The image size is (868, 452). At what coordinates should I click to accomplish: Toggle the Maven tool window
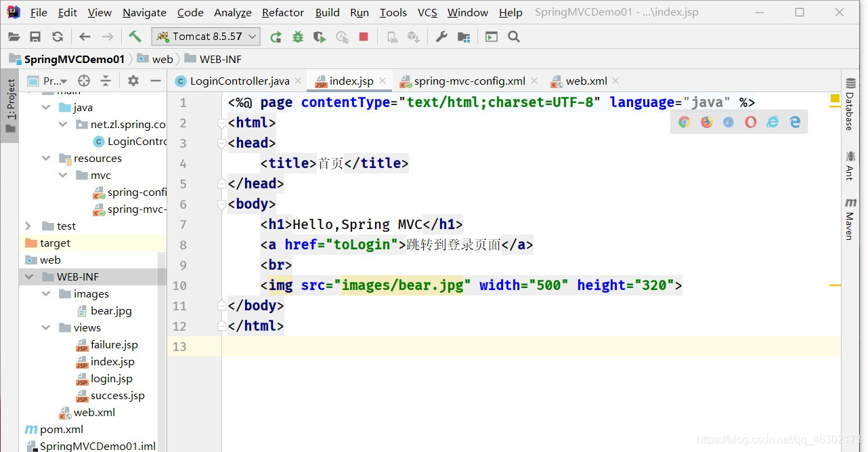(x=850, y=220)
